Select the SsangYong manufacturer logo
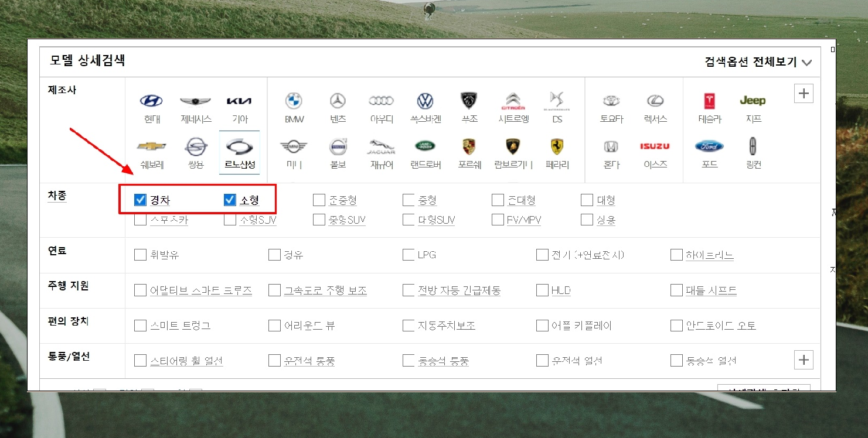This screenshot has width=868, height=438. click(196, 146)
